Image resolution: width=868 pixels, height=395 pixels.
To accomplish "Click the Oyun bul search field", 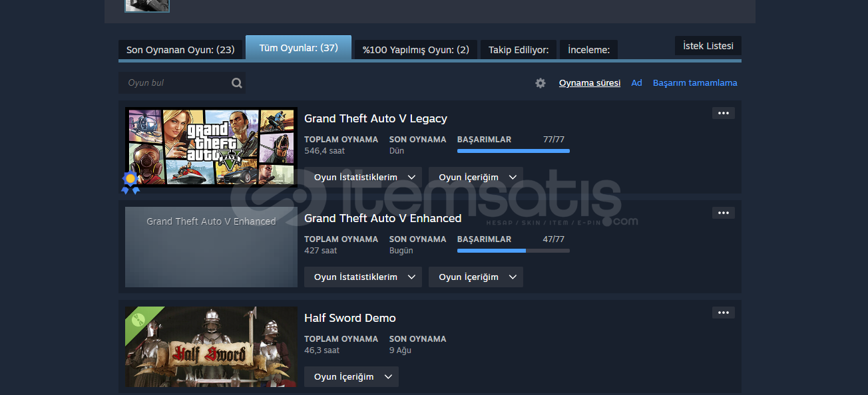I will [182, 83].
